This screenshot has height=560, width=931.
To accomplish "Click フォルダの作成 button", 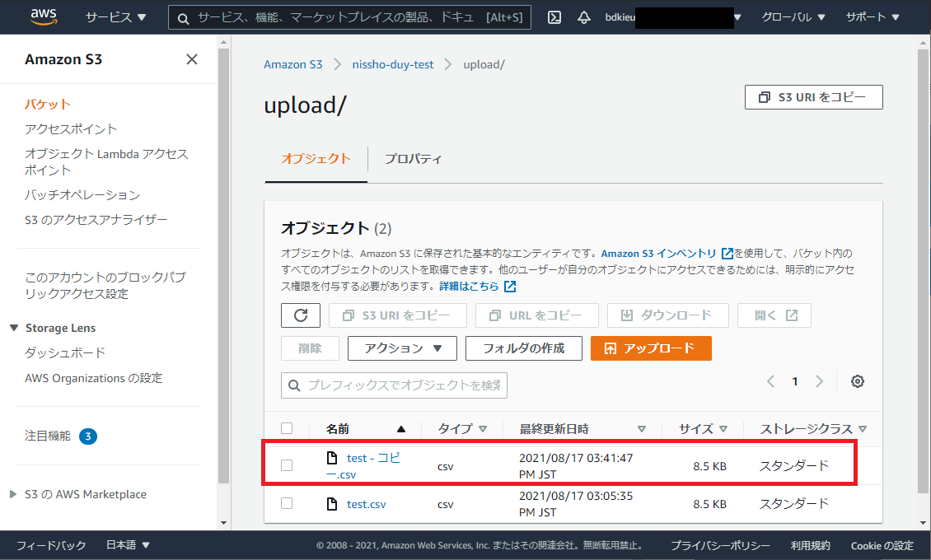I will [523, 348].
